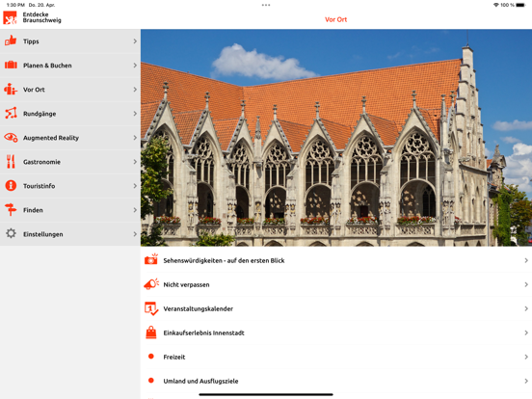The image size is (532, 399).
Task: Open the Vor Ort menu item
Action: click(x=70, y=90)
